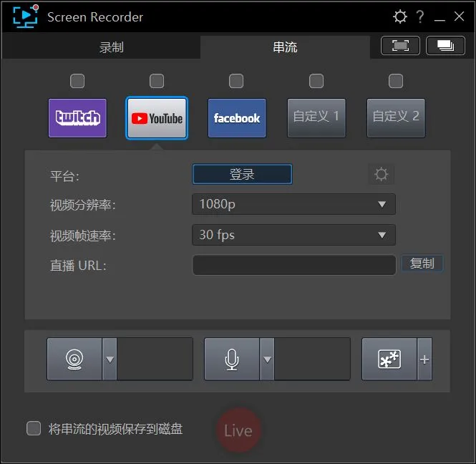Switch to the 串流 tab
Image resolution: width=476 pixels, height=464 pixels.
pos(285,47)
